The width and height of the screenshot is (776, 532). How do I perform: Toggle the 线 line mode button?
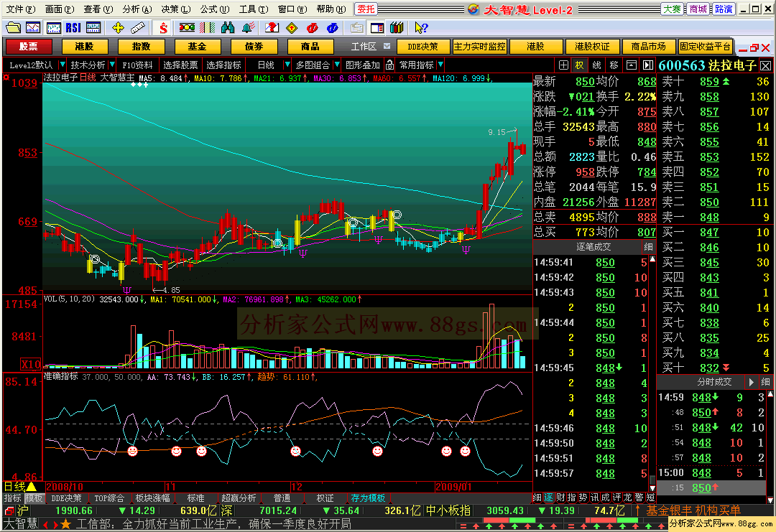[597, 65]
